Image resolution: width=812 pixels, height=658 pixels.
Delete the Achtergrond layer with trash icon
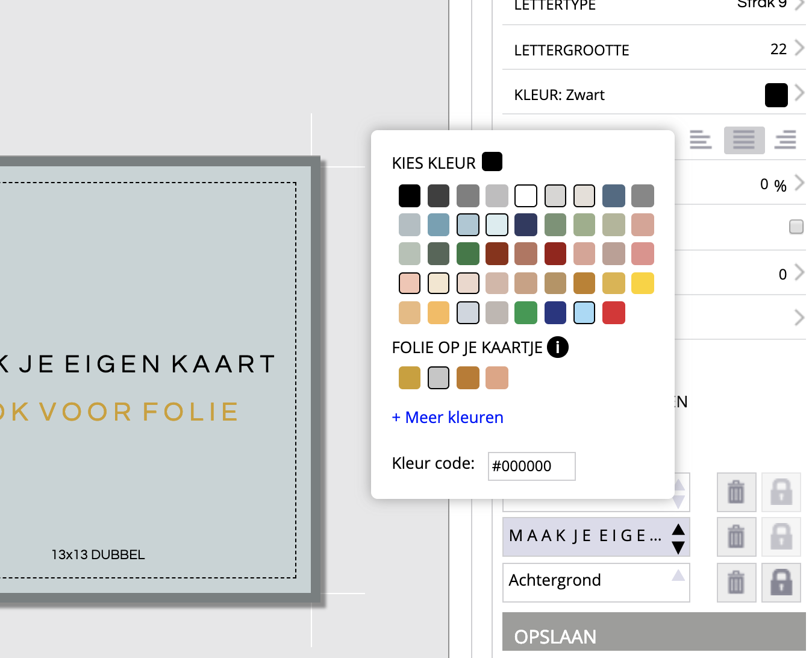tap(735, 583)
